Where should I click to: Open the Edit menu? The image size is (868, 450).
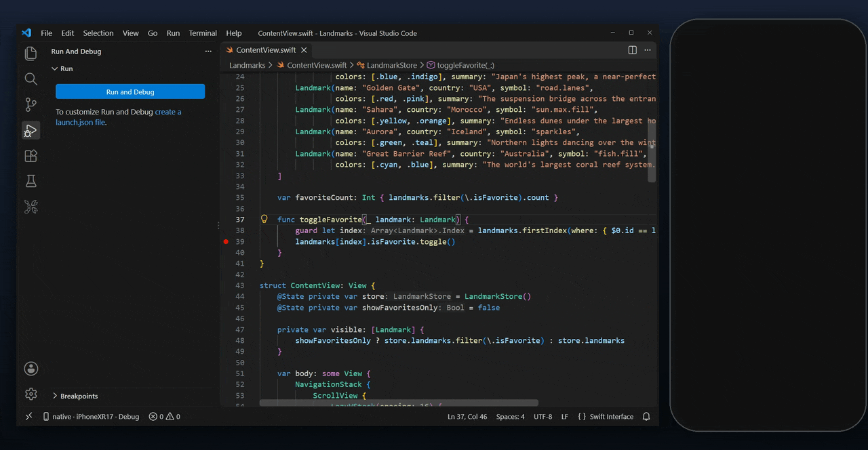click(68, 33)
